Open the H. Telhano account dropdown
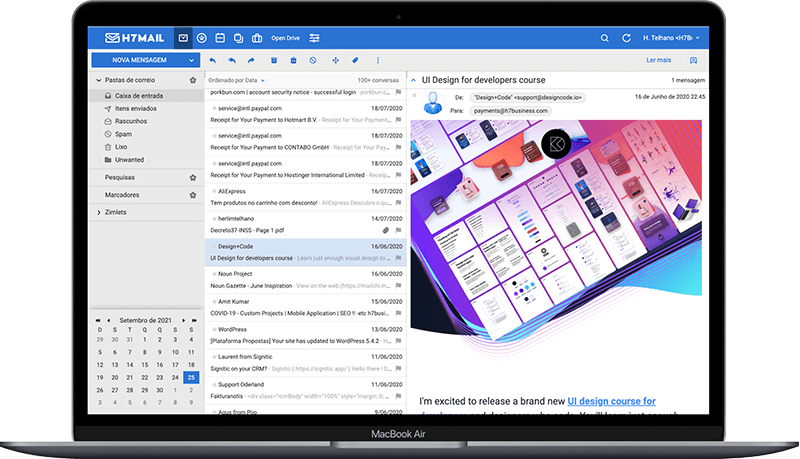Screen dimensions: 800x459 [x=671, y=38]
